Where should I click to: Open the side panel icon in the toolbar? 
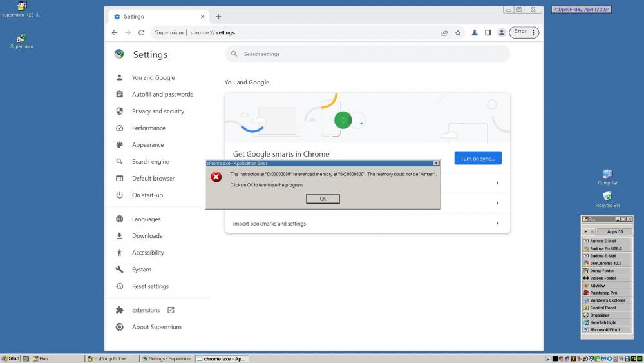click(488, 32)
